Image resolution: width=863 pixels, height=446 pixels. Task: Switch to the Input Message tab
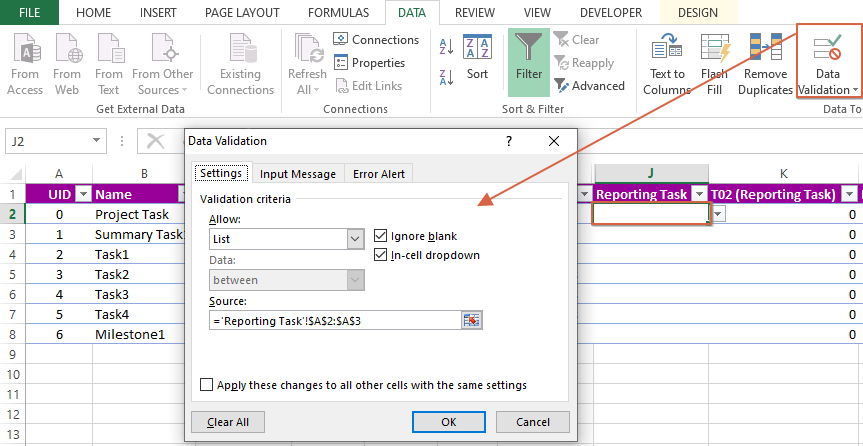click(298, 174)
